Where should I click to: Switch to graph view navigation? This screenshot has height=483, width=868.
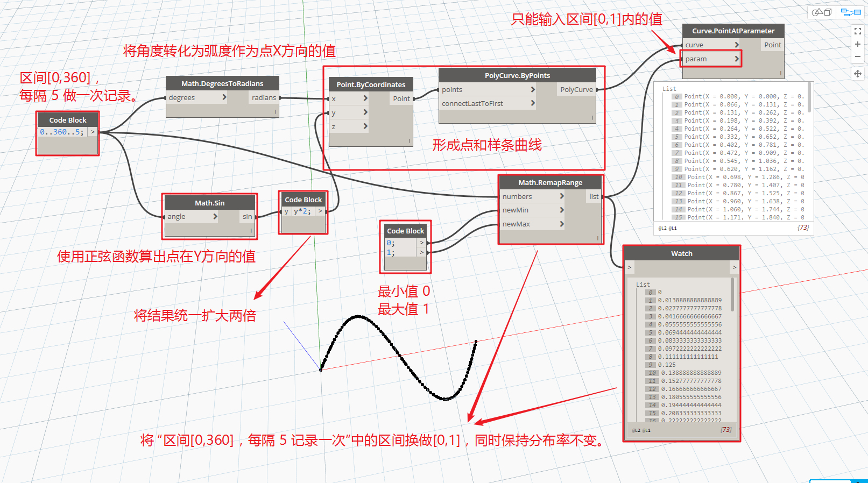851,12
